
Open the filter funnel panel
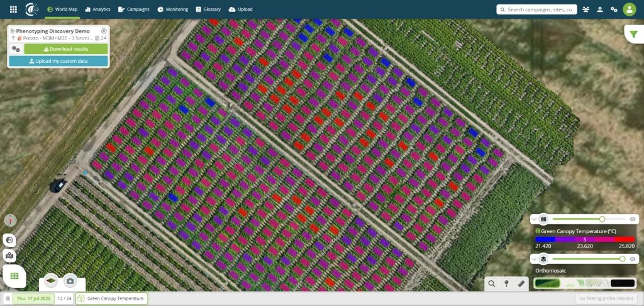point(634,35)
